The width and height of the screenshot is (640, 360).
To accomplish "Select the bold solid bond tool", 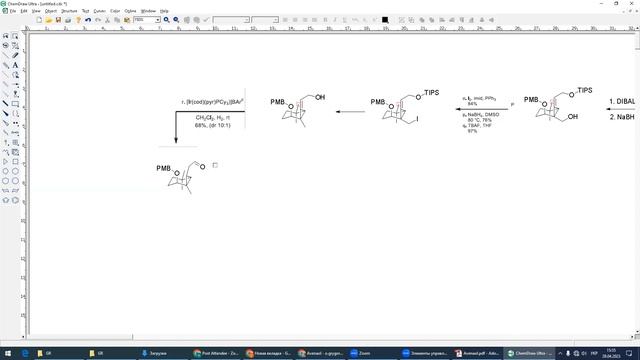I will (6, 104).
